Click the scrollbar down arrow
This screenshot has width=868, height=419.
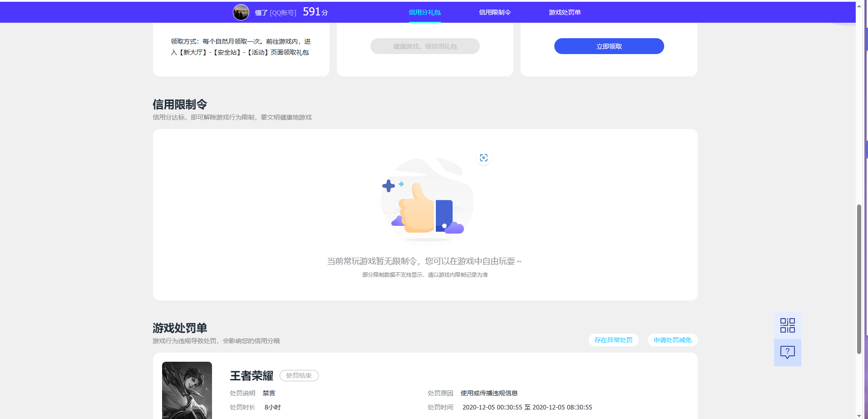[859, 415]
